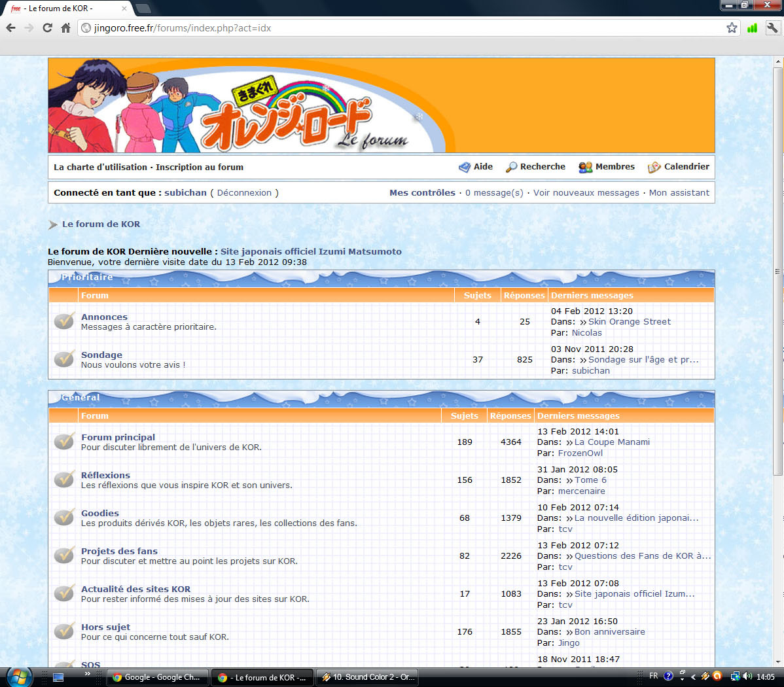Open Skin Orange Street last post

pos(630,321)
